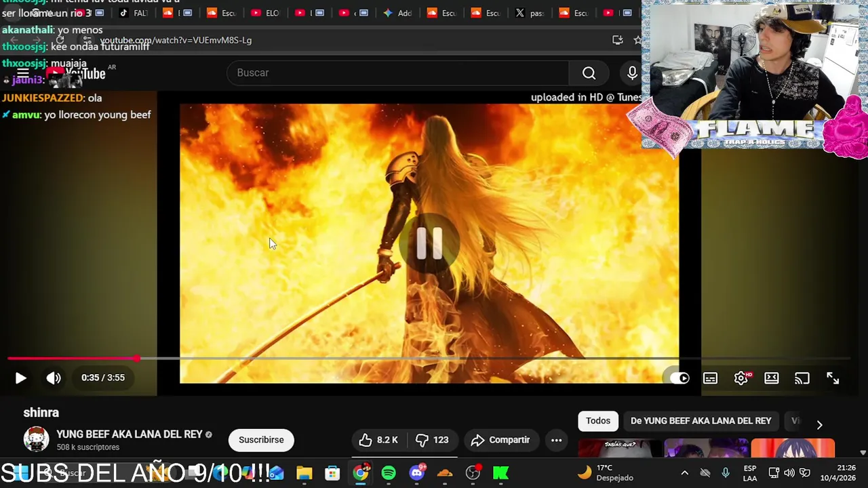Viewport: 868px width, 488px height.
Task: Click the magnifier search button
Action: pyautogui.click(x=589, y=73)
